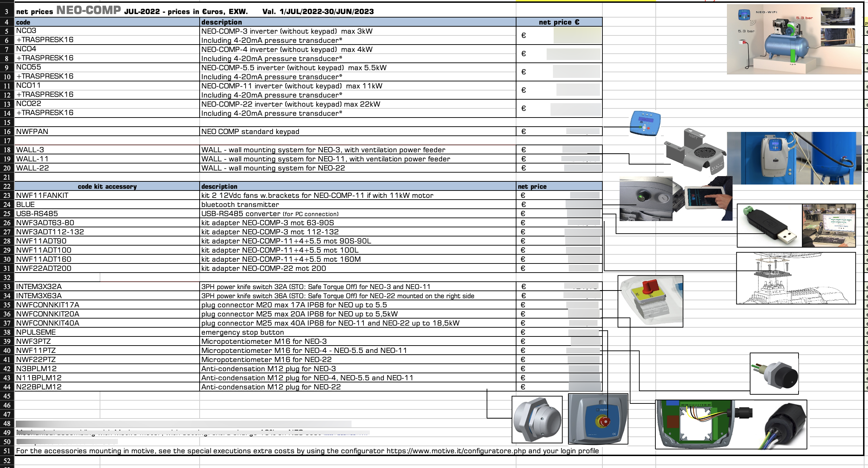Select row header 16

(7, 132)
